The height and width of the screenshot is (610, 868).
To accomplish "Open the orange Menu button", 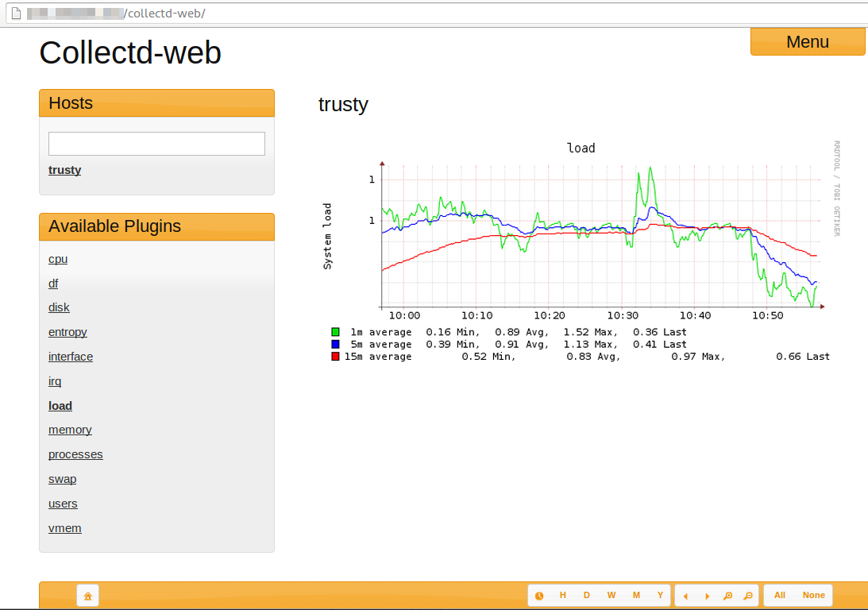I will click(808, 41).
